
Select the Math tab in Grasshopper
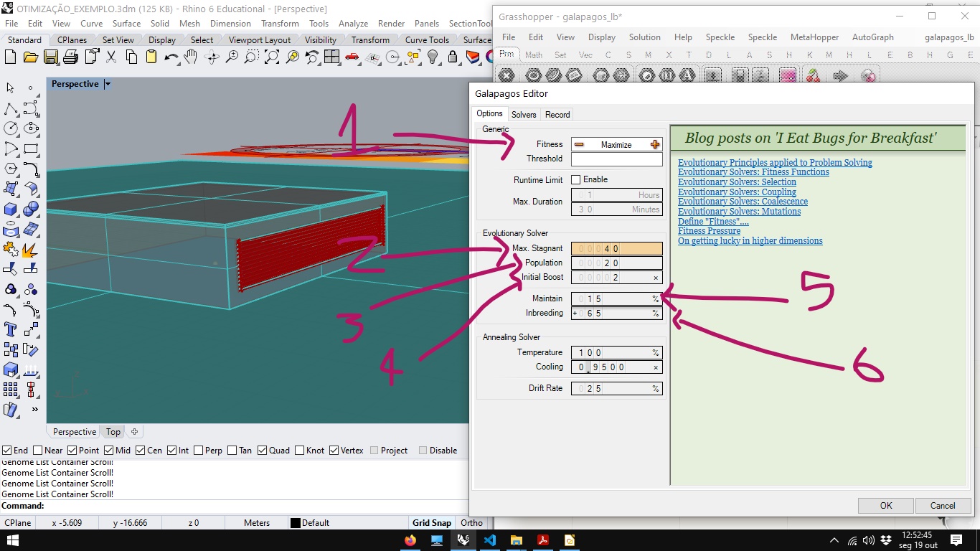coord(534,55)
